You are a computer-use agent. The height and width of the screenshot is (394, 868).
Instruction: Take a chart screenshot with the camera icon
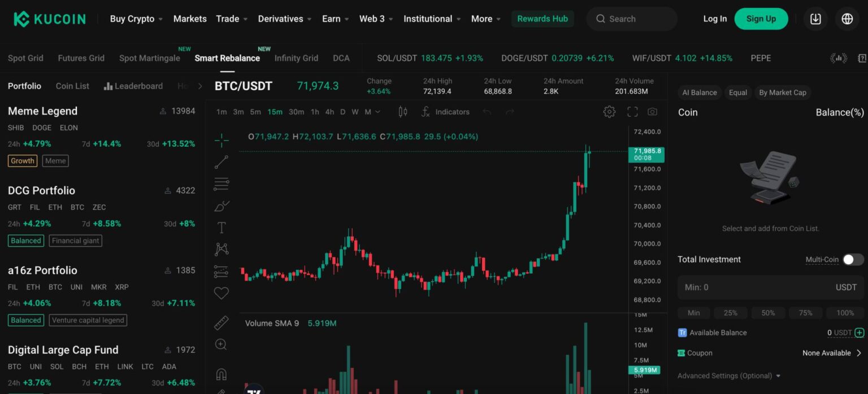pos(652,111)
